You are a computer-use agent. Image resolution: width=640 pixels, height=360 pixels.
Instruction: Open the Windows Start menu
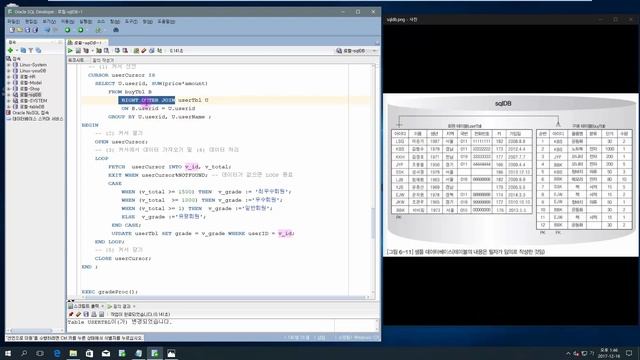pos(8,353)
